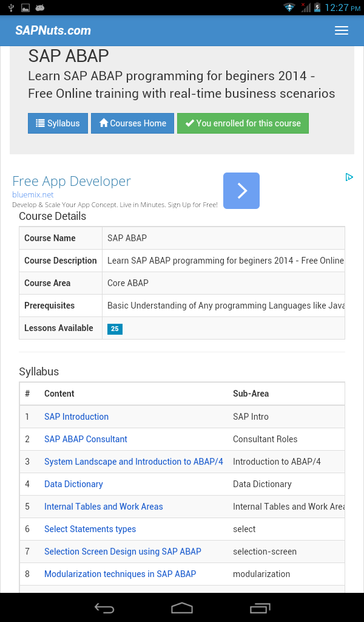Tap the SAPNuts.com site logo
This screenshot has height=622, width=364.
[53, 30]
